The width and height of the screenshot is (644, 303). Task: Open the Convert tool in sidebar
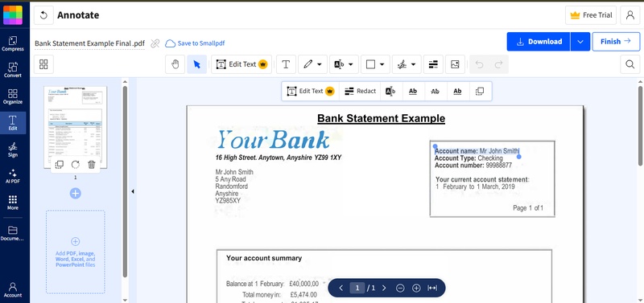[13, 70]
